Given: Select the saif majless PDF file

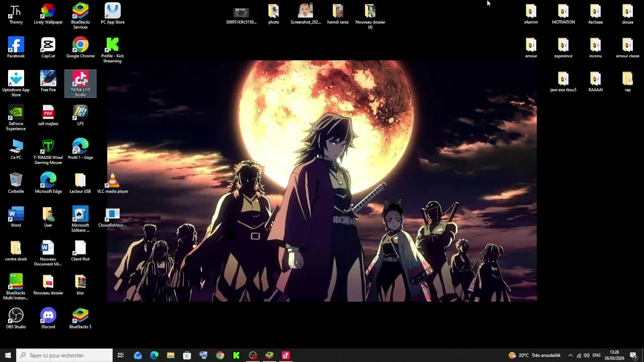Looking at the screenshot, I should tap(48, 116).
